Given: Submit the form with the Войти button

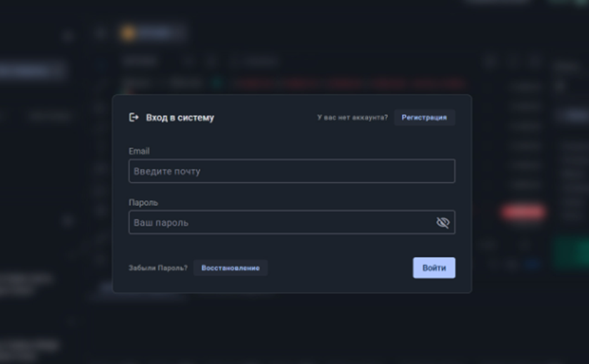Looking at the screenshot, I should [434, 268].
